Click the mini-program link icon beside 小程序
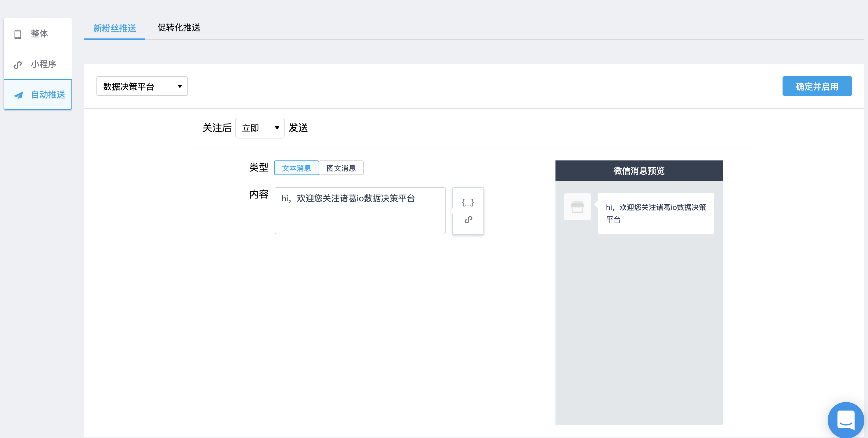Image resolution: width=868 pixels, height=438 pixels. [17, 65]
